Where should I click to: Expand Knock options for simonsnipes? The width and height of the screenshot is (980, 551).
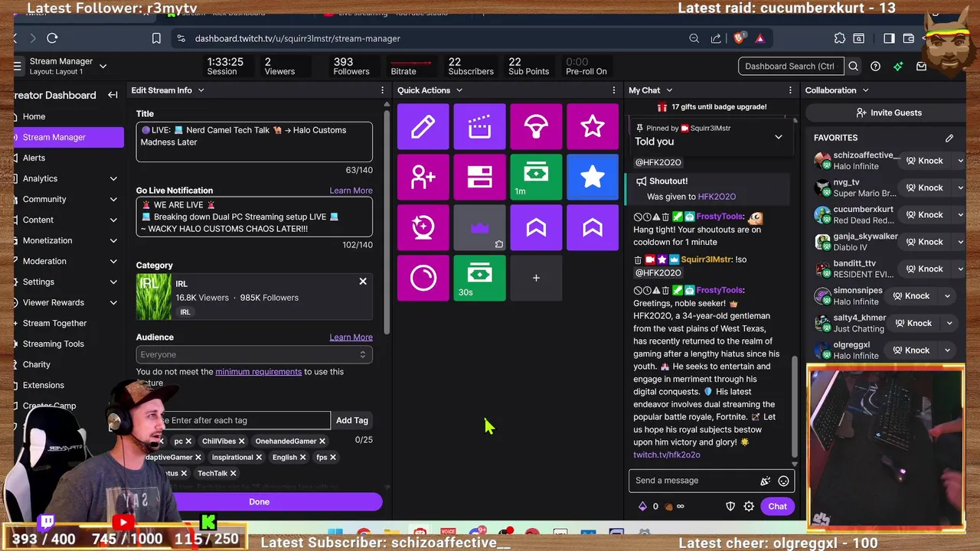coord(947,295)
